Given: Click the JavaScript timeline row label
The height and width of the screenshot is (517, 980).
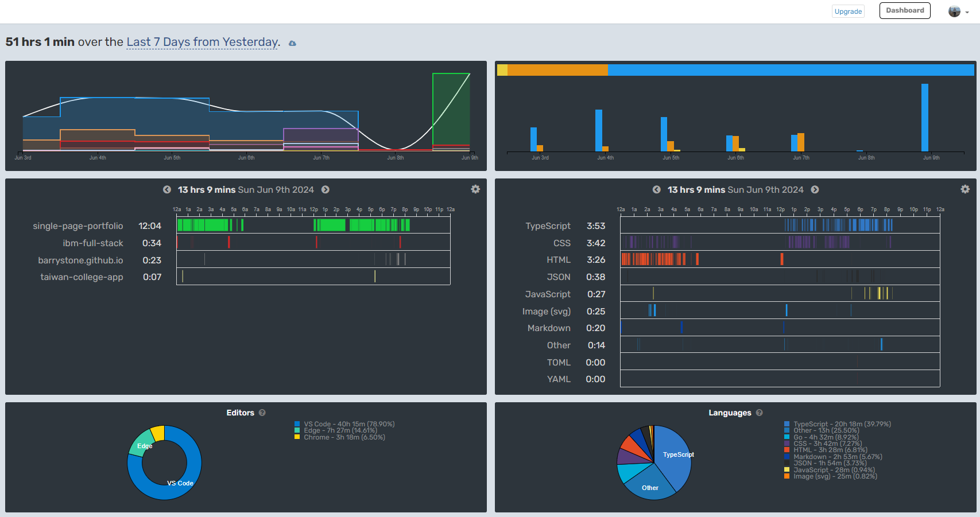Looking at the screenshot, I should pos(548,294).
